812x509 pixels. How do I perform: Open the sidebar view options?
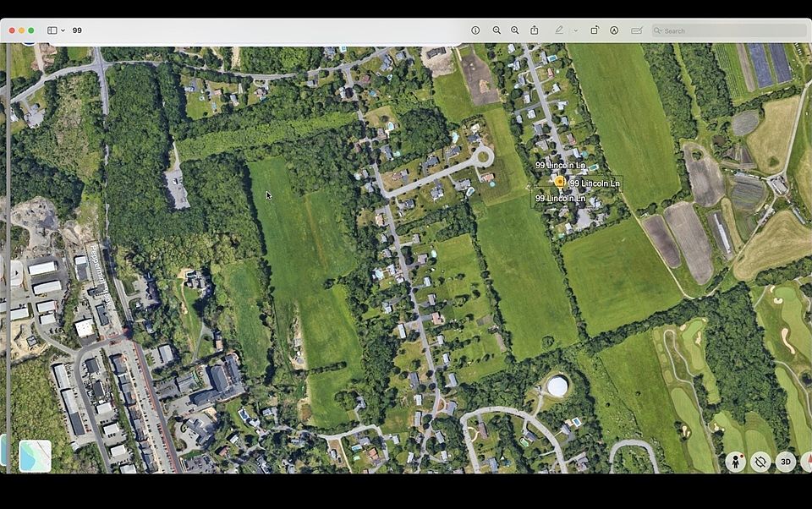click(x=52, y=30)
